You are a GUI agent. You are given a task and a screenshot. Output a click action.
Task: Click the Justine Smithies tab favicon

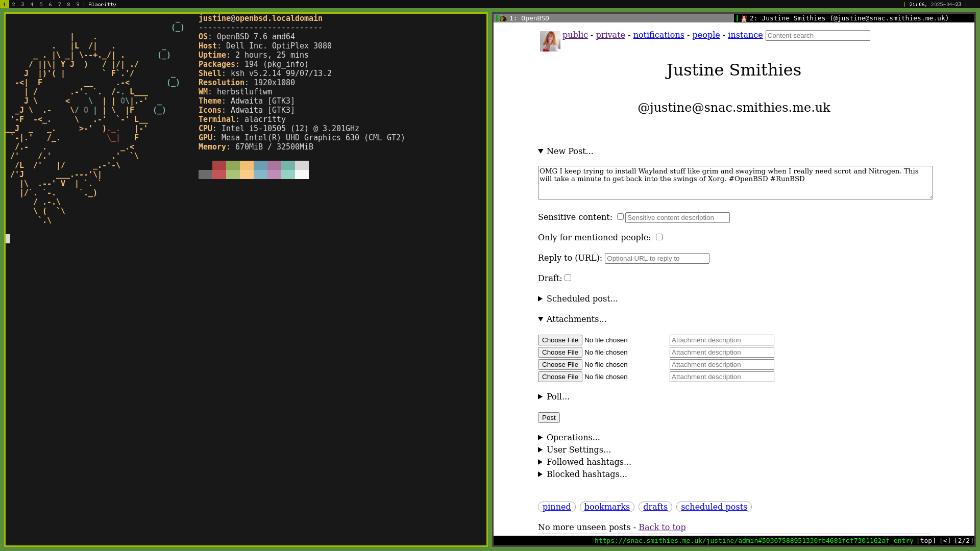744,18
